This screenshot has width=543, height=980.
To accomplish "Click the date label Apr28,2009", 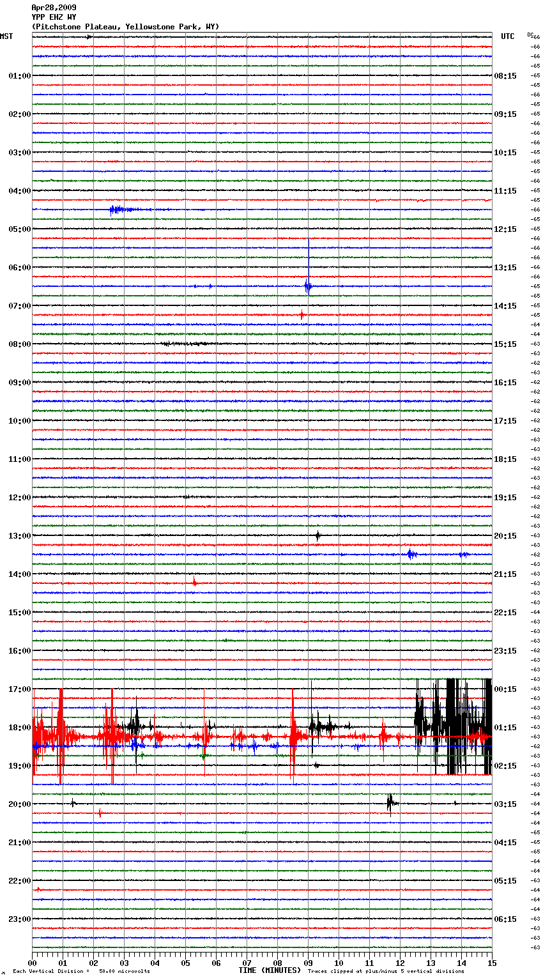I will point(54,8).
